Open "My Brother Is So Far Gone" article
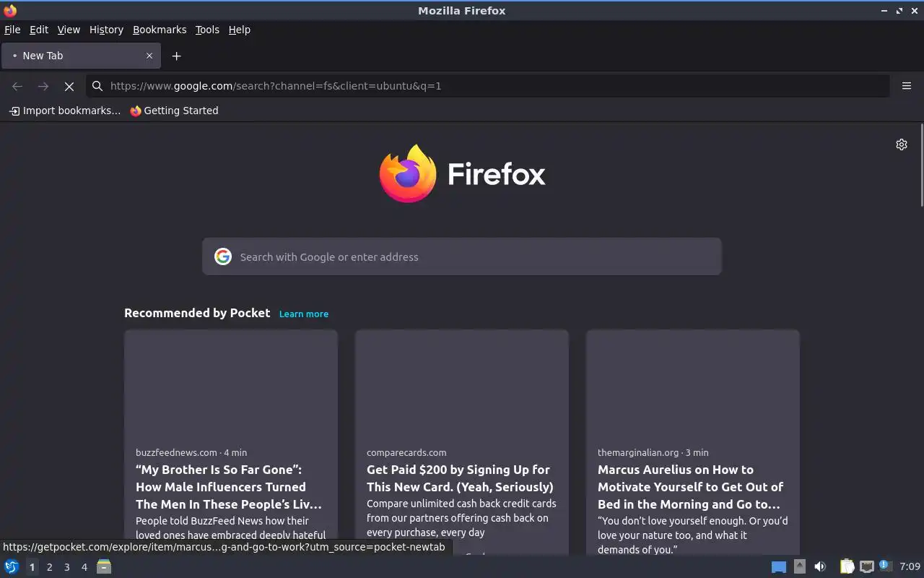The height and width of the screenshot is (578, 924). click(229, 487)
